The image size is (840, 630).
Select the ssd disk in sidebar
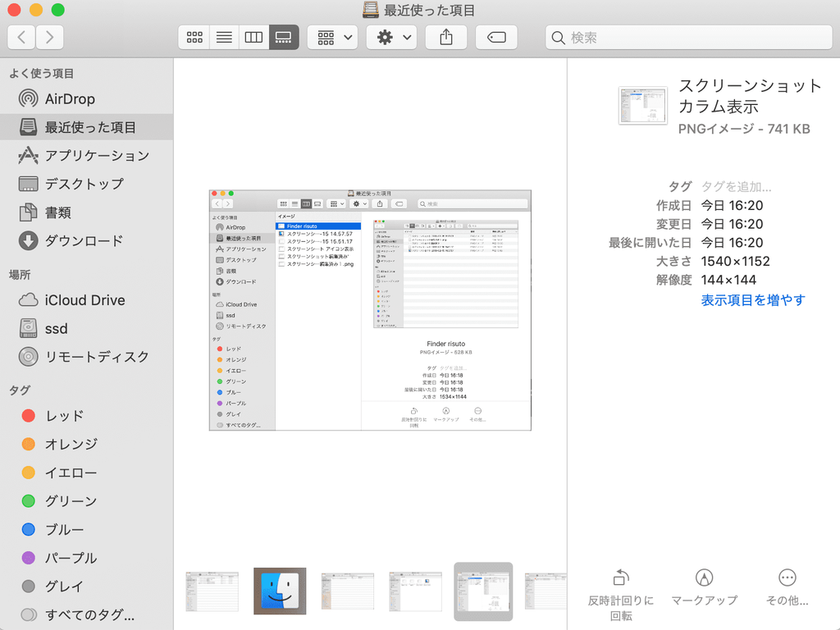tap(87, 328)
